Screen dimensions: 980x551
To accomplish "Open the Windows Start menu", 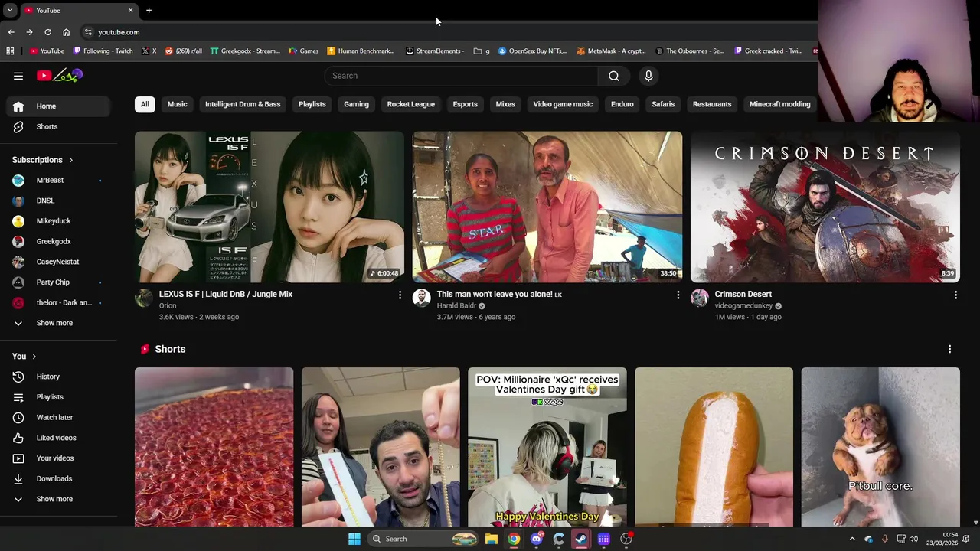I will click(354, 539).
